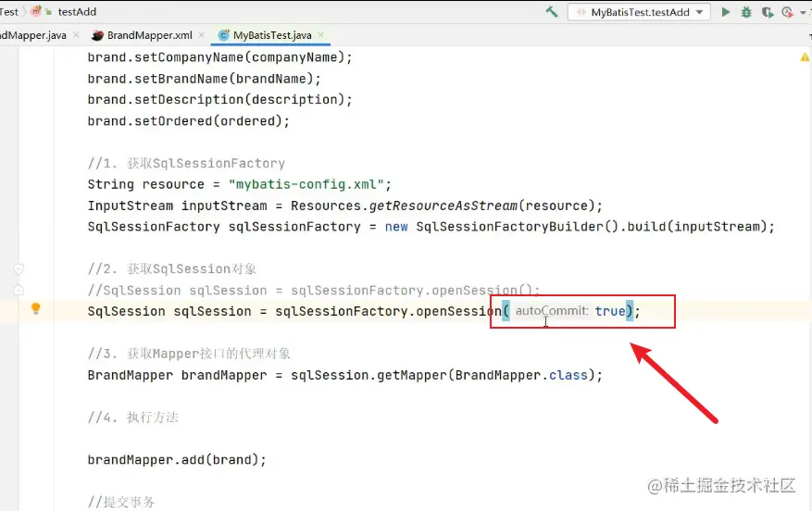Click brand.setBrandName(brandName) line
Screen dimensions: 812x511
[204, 79]
